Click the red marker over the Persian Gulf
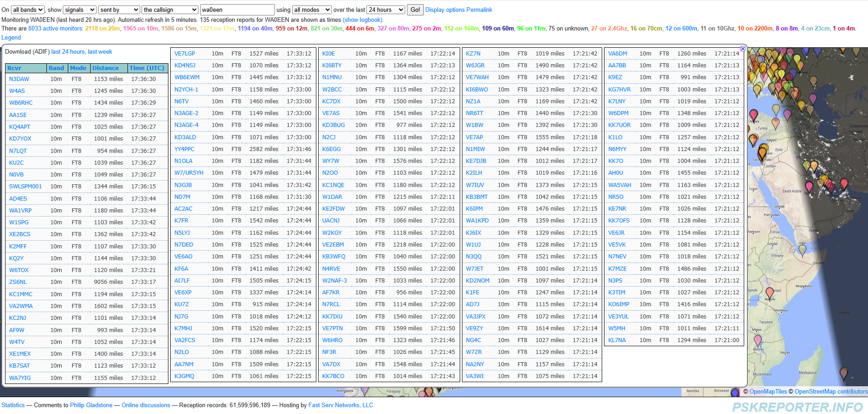This screenshot has width=868, height=414. pyautogui.click(x=844, y=183)
